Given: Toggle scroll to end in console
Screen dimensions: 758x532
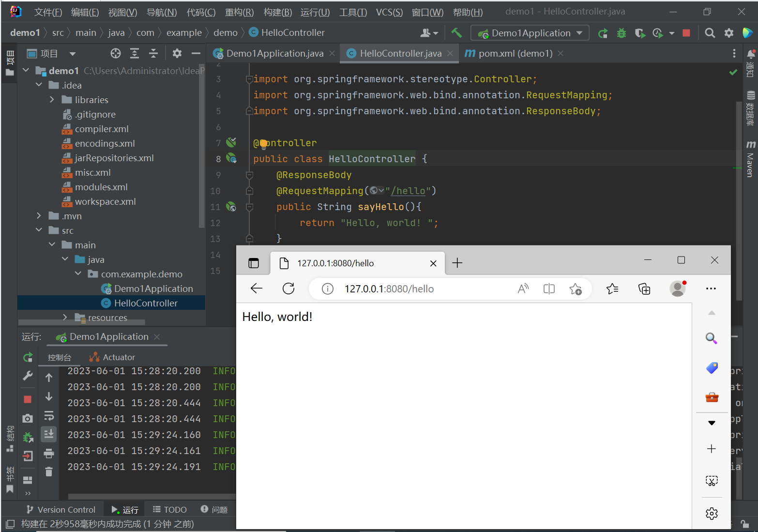Looking at the screenshot, I should tap(49, 434).
